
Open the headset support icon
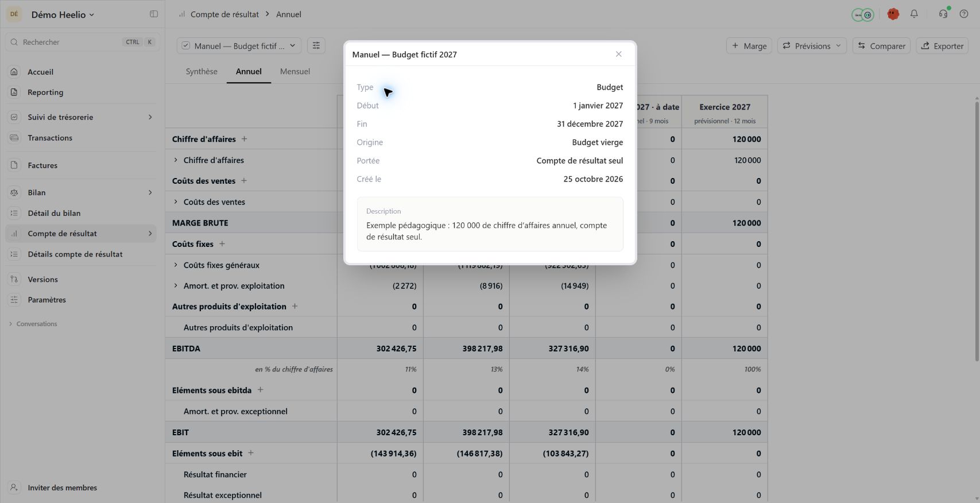tap(943, 14)
